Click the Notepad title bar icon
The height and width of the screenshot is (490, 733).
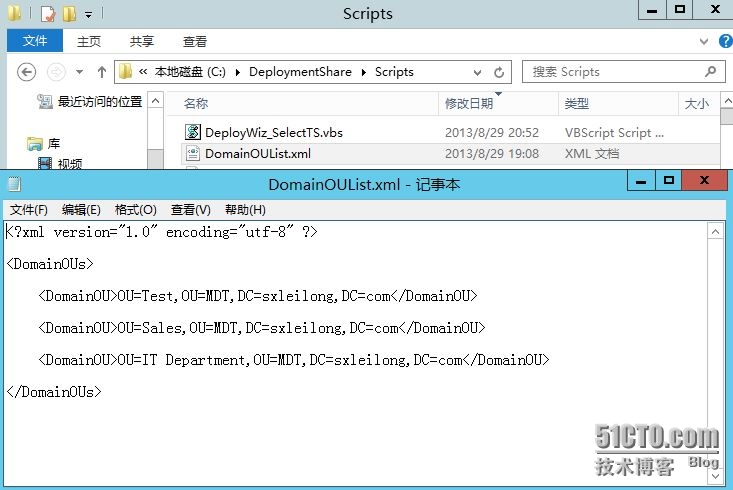pyautogui.click(x=14, y=184)
